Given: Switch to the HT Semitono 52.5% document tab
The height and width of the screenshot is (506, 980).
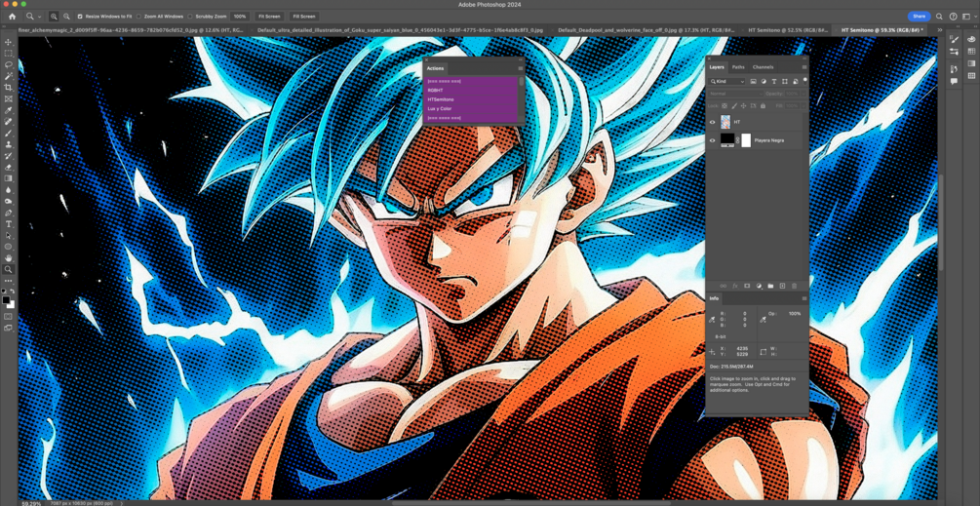Looking at the screenshot, I should click(788, 29).
